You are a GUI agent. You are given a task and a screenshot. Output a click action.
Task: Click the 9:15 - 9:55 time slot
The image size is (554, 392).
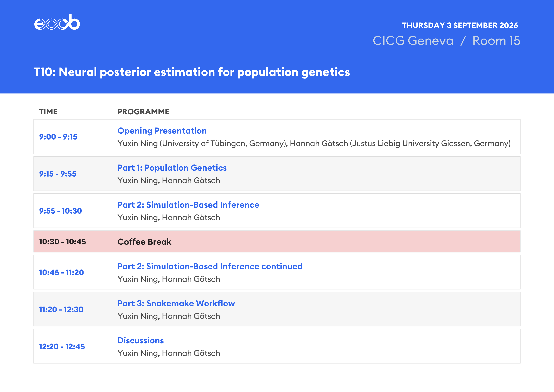pos(58,174)
